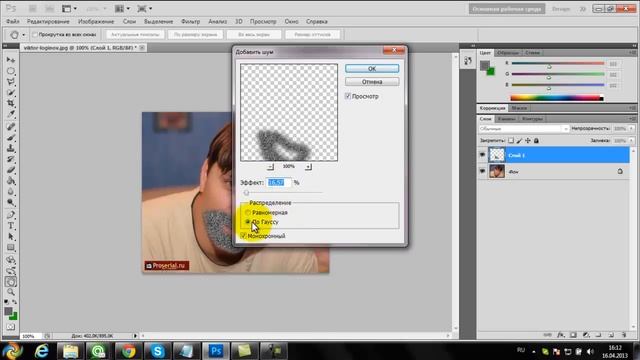
Task: Adjust the red R color slider
Action: pyautogui.click(x=549, y=66)
